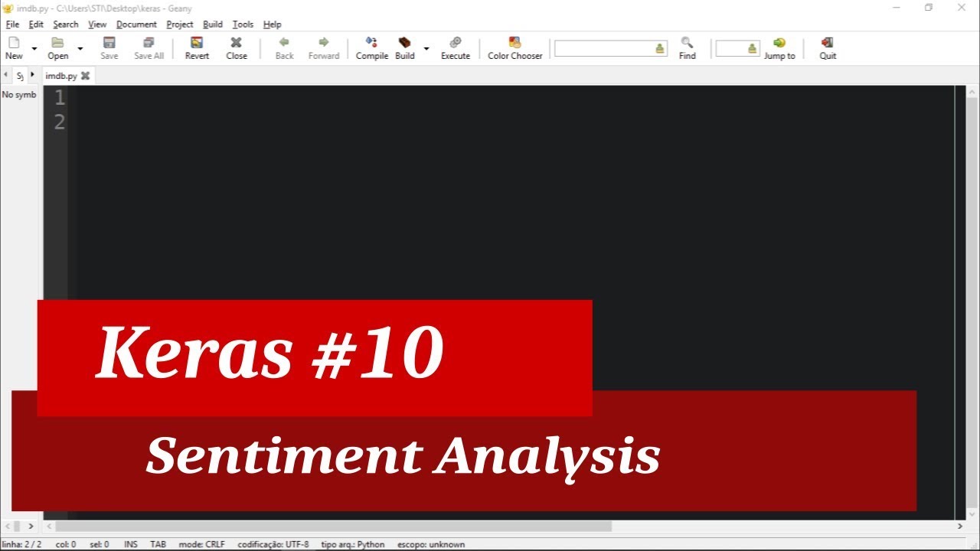
Task: Click the sidebar scrollbar right arrow
Action: [31, 527]
